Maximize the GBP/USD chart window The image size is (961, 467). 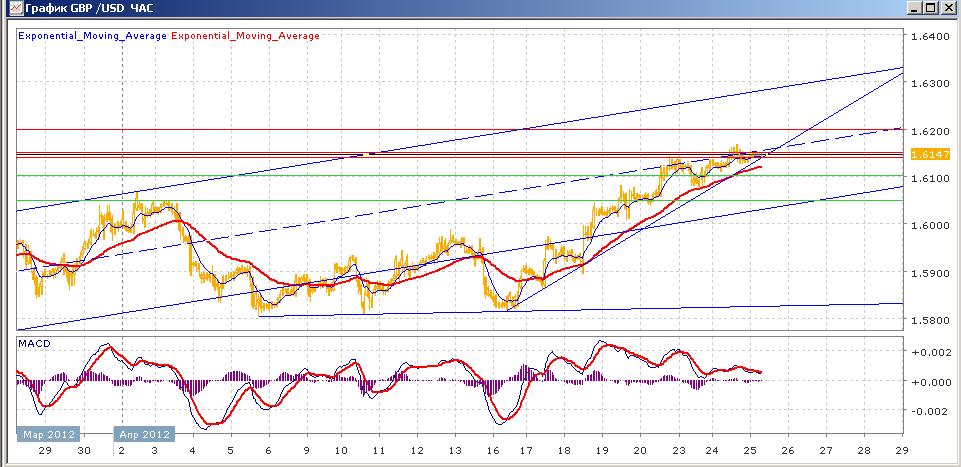click(x=929, y=8)
